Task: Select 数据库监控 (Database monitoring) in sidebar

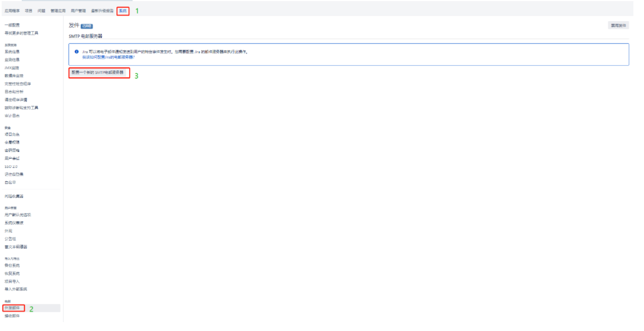Action: tap(14, 76)
